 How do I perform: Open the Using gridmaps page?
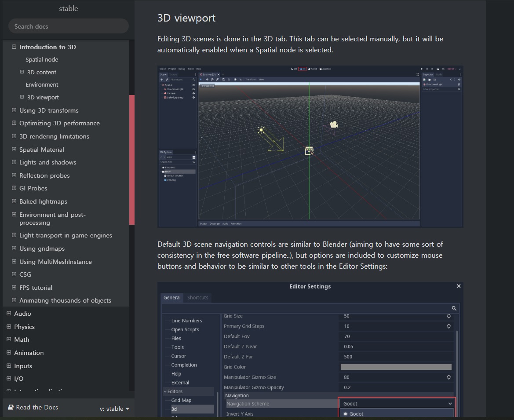[x=42, y=248]
